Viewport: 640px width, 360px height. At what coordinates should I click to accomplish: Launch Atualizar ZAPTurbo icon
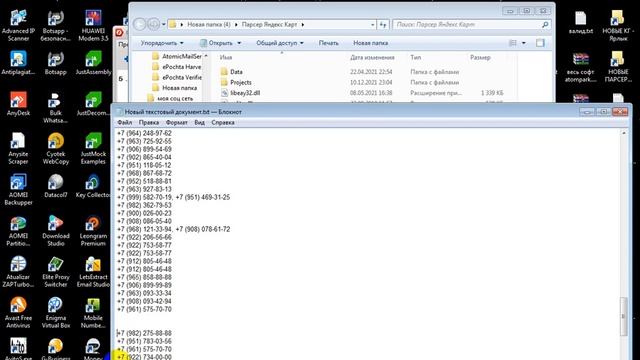[18, 271]
